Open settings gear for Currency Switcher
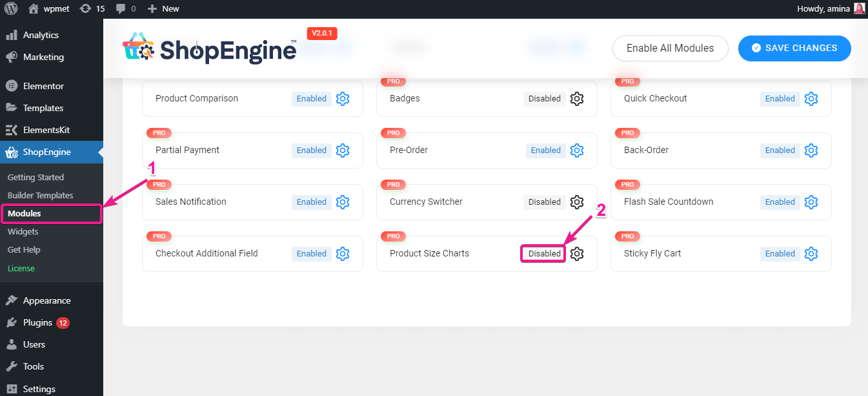 [x=577, y=202]
